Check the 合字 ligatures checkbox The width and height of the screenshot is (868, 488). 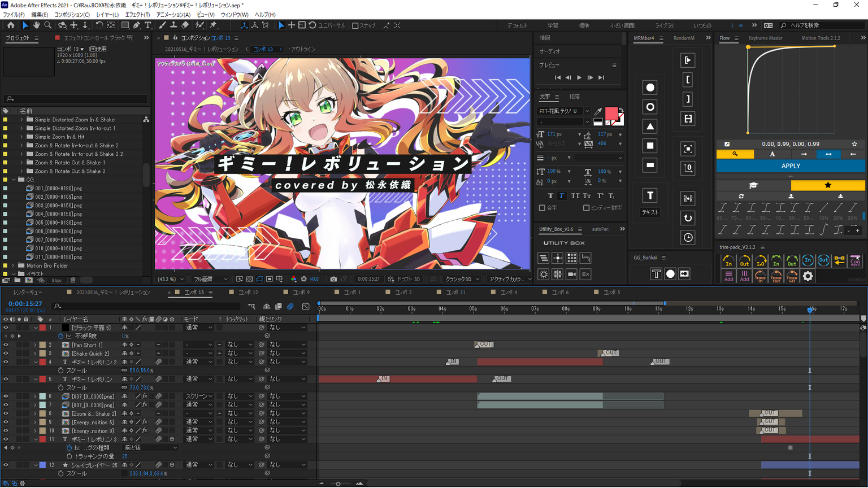(x=542, y=208)
